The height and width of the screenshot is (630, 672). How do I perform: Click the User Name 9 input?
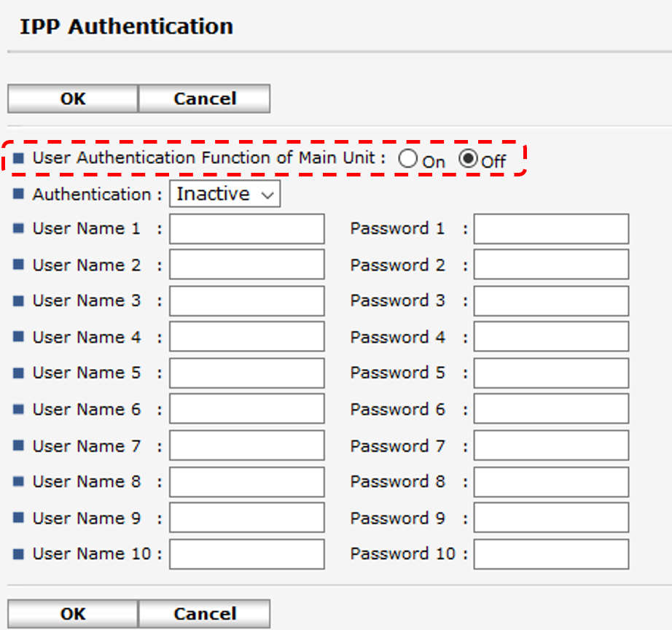tap(247, 518)
